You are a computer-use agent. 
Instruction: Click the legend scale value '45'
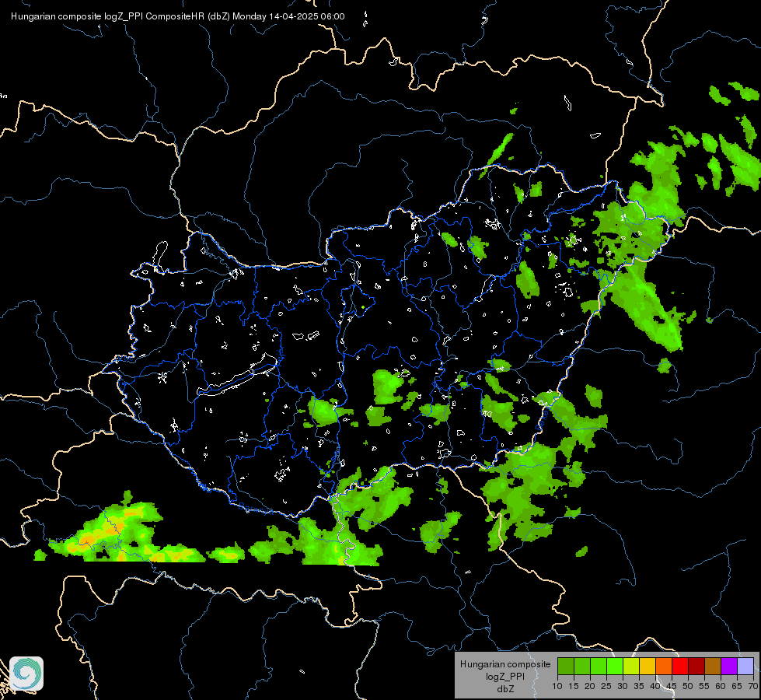pos(672,686)
